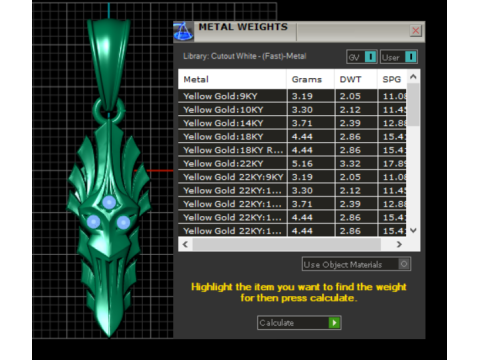Toggle the GV switch
The image size is (480, 360).
362,57
